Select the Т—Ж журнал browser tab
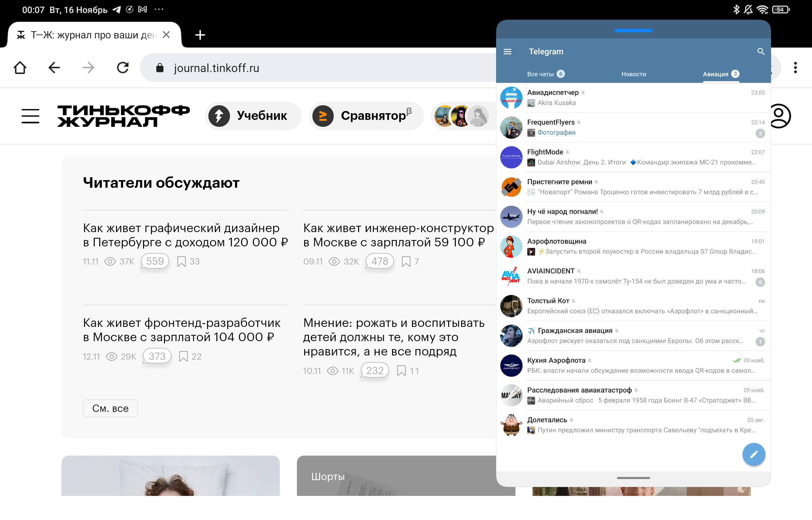Image resolution: width=812 pixels, height=520 pixels. click(94, 35)
